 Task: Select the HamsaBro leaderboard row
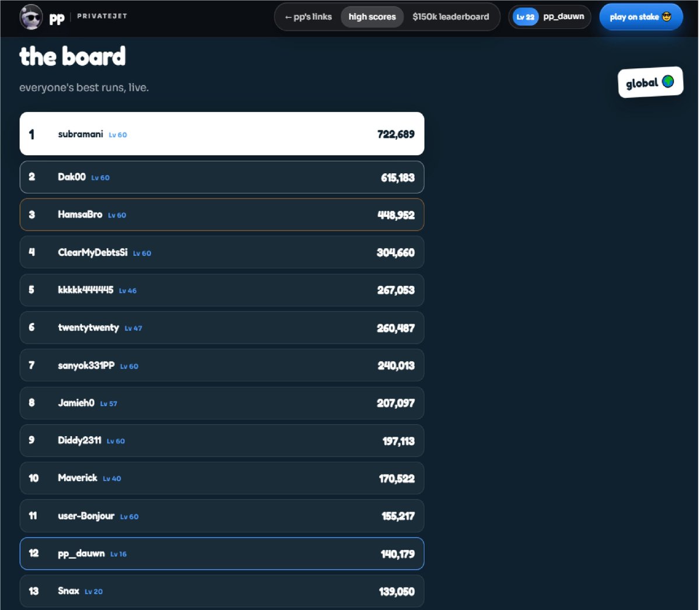[x=222, y=215]
